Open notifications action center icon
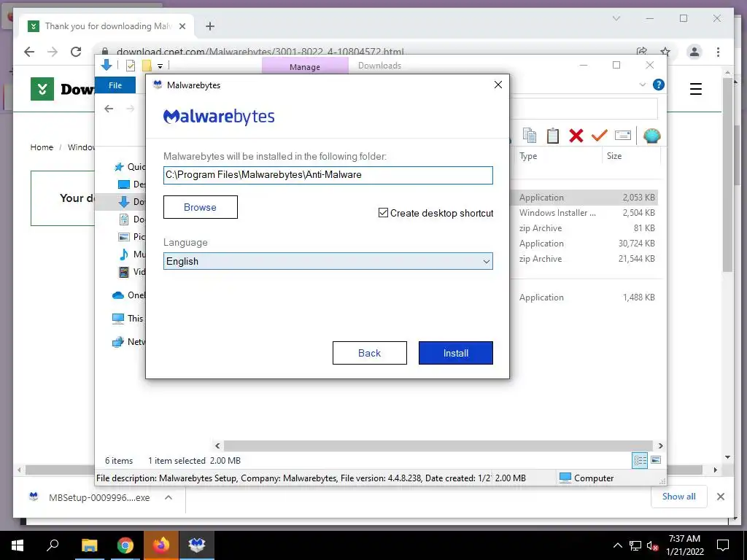The height and width of the screenshot is (560, 747). (x=723, y=545)
